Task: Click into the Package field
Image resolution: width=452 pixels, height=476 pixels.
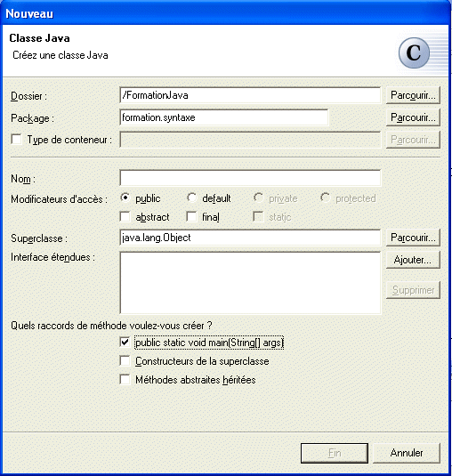Action: (224, 117)
